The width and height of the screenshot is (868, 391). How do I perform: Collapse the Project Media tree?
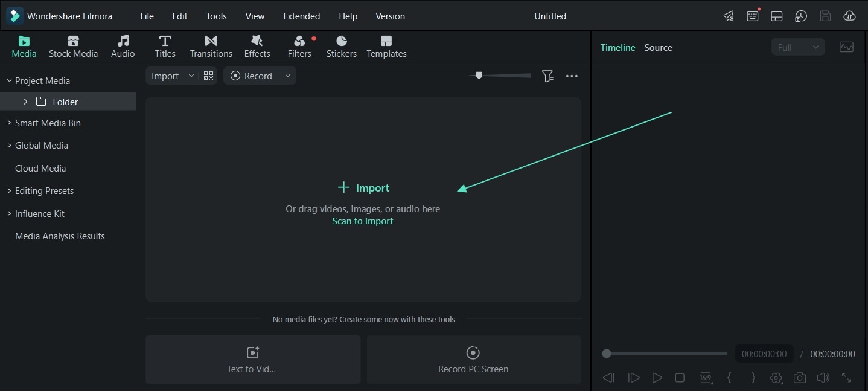click(9, 80)
